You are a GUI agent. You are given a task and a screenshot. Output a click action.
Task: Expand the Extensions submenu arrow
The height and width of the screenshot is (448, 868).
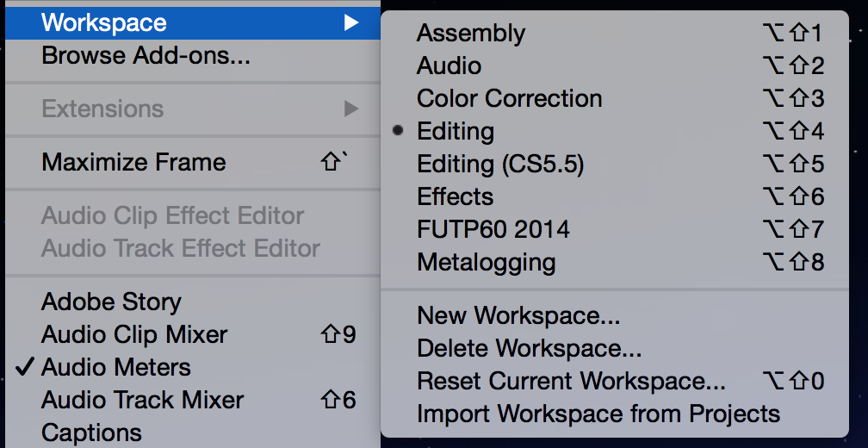coord(351,109)
